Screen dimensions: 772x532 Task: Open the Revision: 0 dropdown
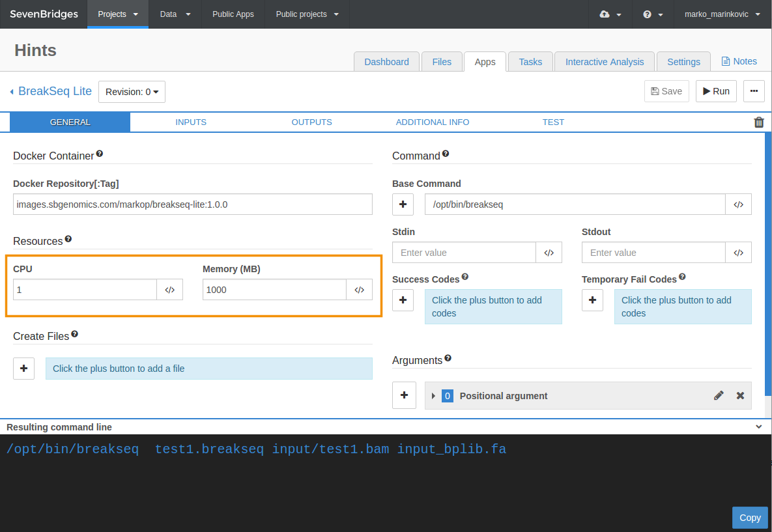(132, 92)
